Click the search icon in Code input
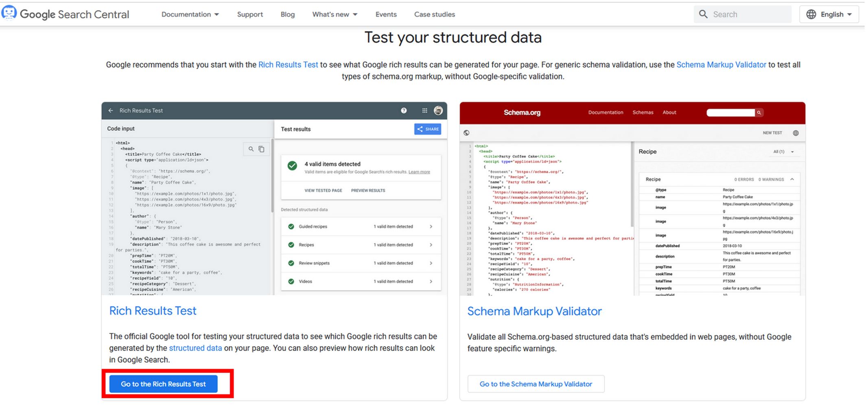868x407 pixels. pos(251,149)
